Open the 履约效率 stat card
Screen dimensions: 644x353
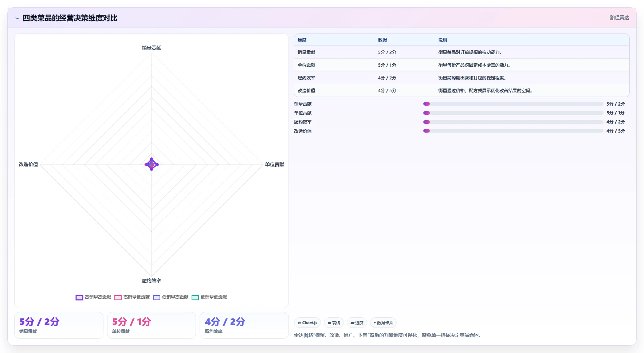(244, 325)
